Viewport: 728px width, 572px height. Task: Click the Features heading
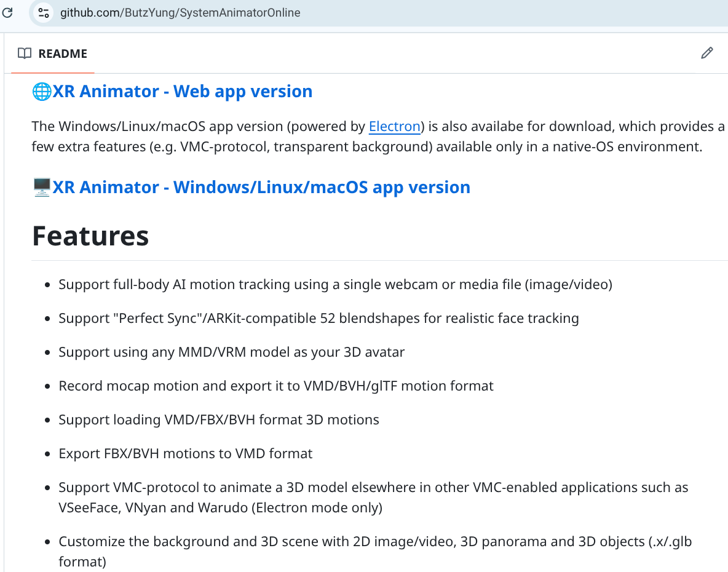tap(90, 236)
